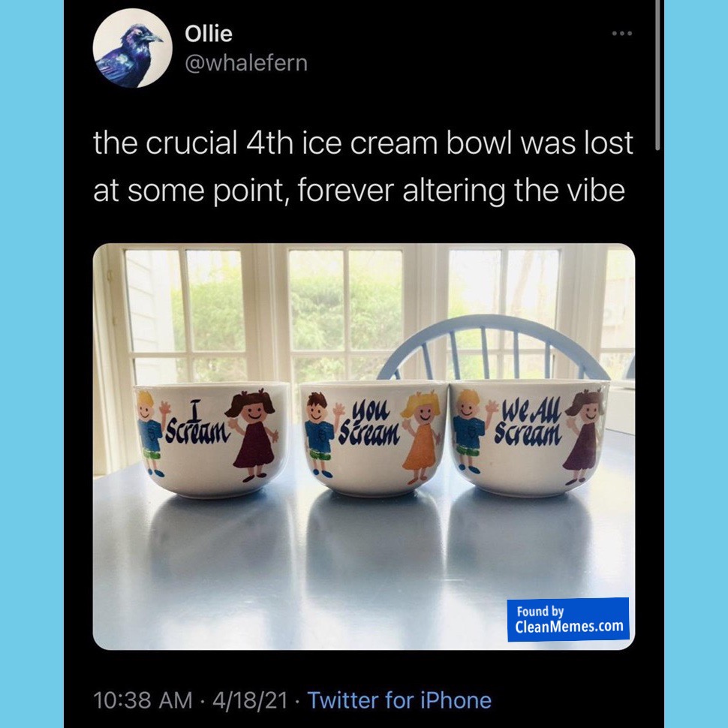This screenshot has height=728, width=728.
Task: Click the "Found by CleanMemes.com" watermark badge
Action: [567, 619]
